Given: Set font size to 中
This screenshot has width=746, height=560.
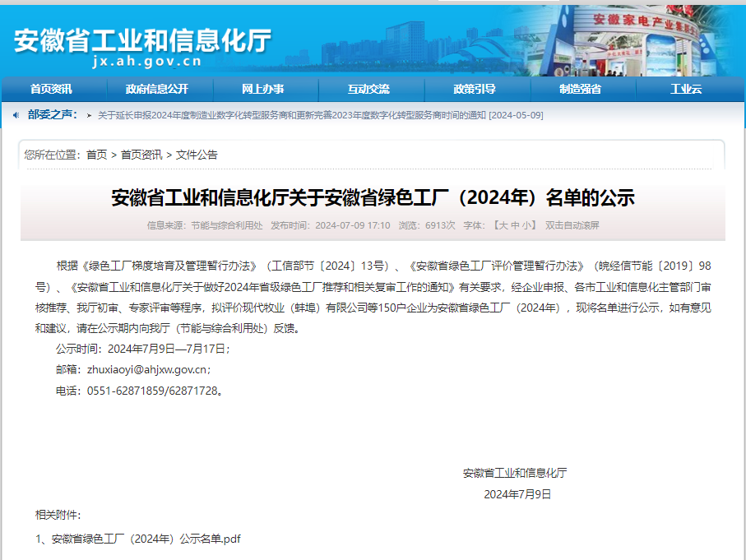Looking at the screenshot, I should pyautogui.click(x=515, y=225).
